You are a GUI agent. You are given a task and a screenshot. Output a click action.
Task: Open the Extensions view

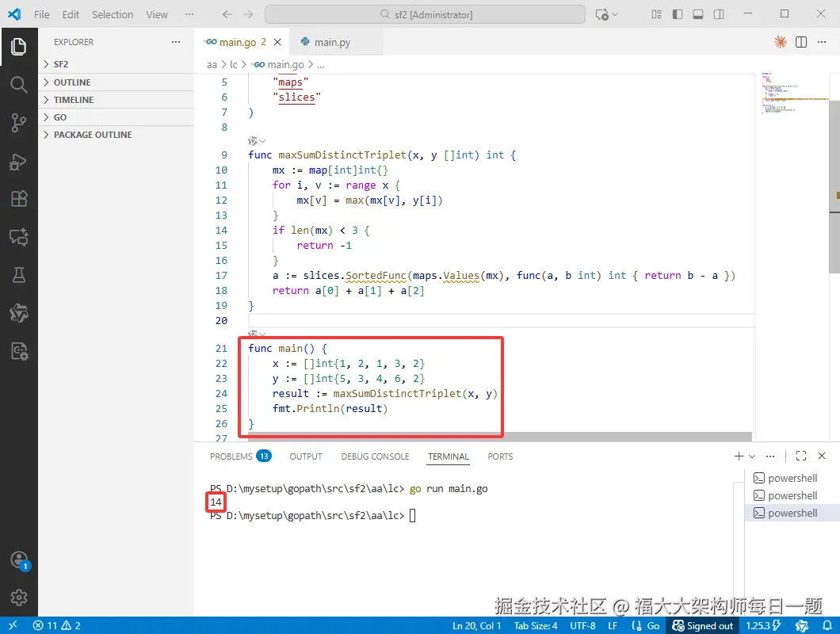point(19,199)
